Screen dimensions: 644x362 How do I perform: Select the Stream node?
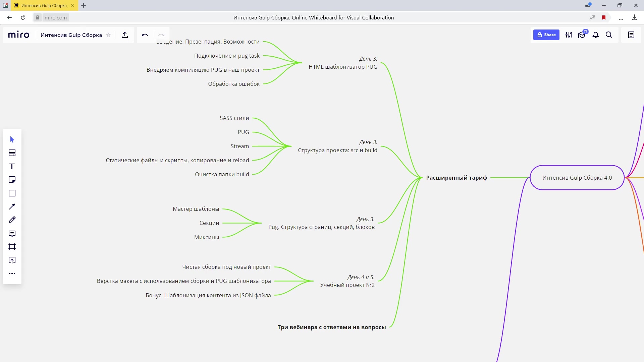(x=239, y=146)
